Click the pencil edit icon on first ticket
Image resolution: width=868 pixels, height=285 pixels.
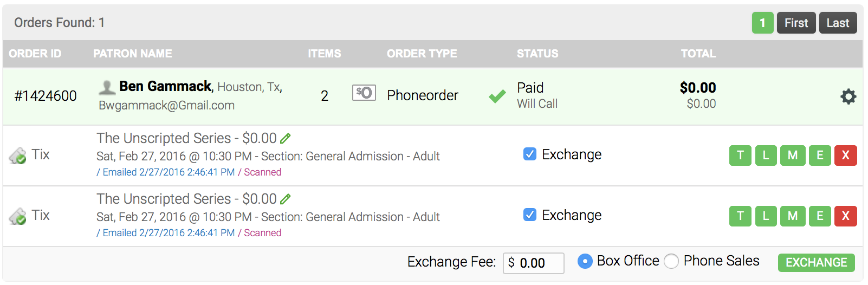click(x=285, y=139)
